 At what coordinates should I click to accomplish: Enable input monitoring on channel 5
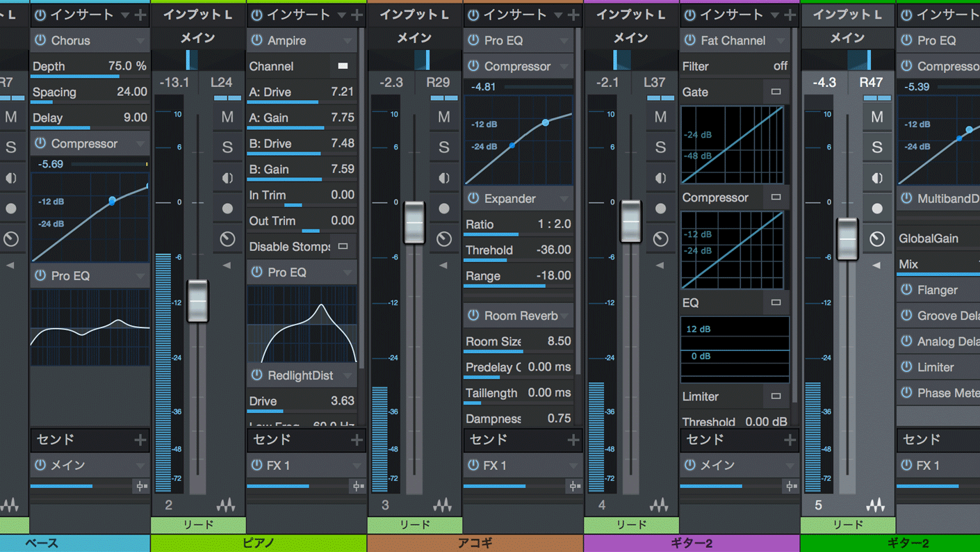click(x=877, y=178)
